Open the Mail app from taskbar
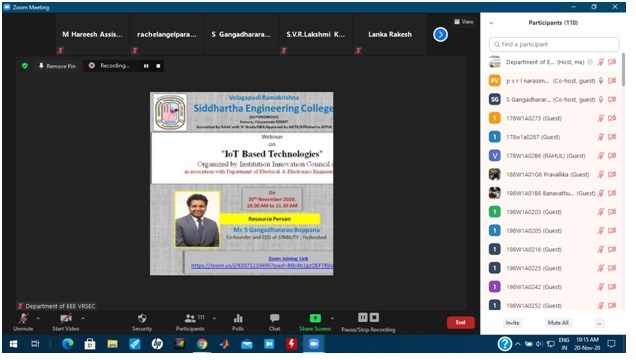The height and width of the screenshot is (360, 636). coord(247,344)
